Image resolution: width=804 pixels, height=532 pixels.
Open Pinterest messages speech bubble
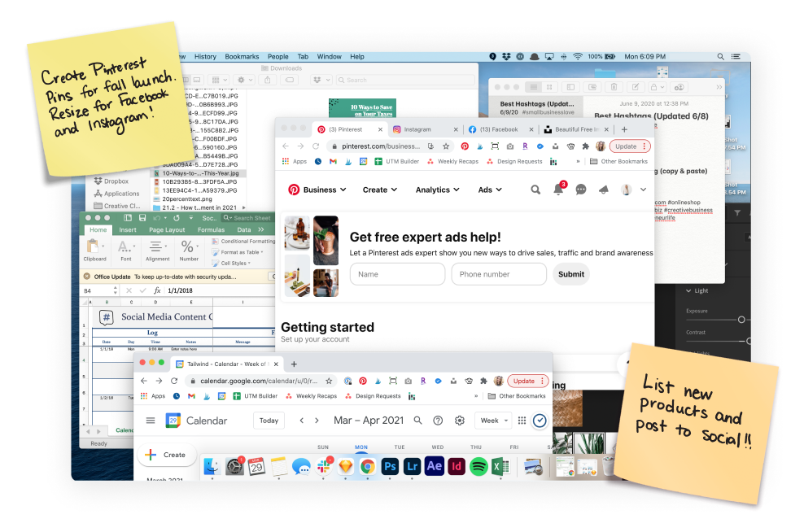(581, 190)
